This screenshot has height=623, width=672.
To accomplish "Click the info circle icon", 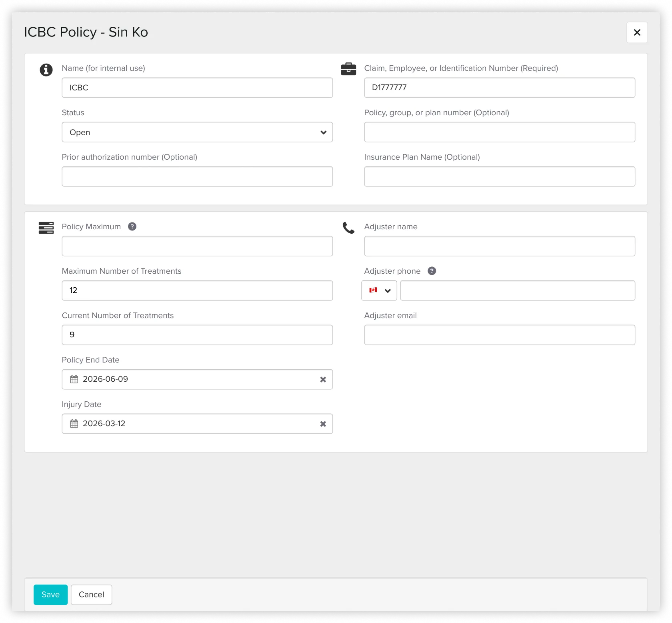I will (x=46, y=70).
